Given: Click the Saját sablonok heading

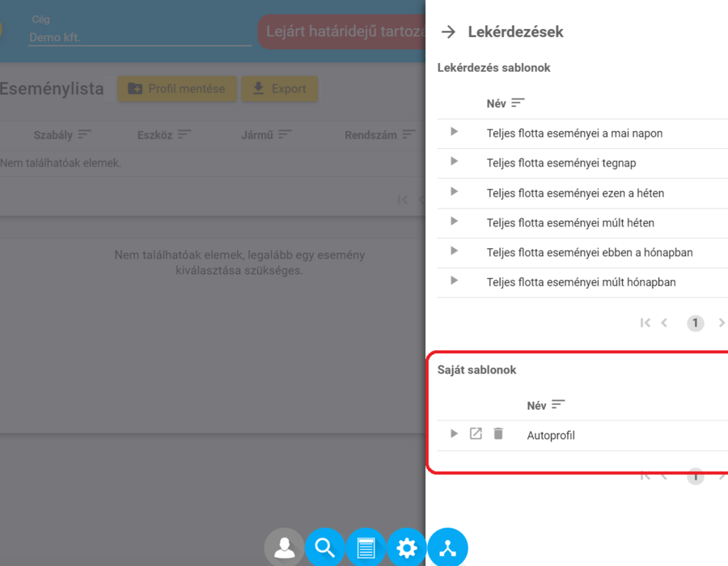Looking at the screenshot, I should pos(476,370).
